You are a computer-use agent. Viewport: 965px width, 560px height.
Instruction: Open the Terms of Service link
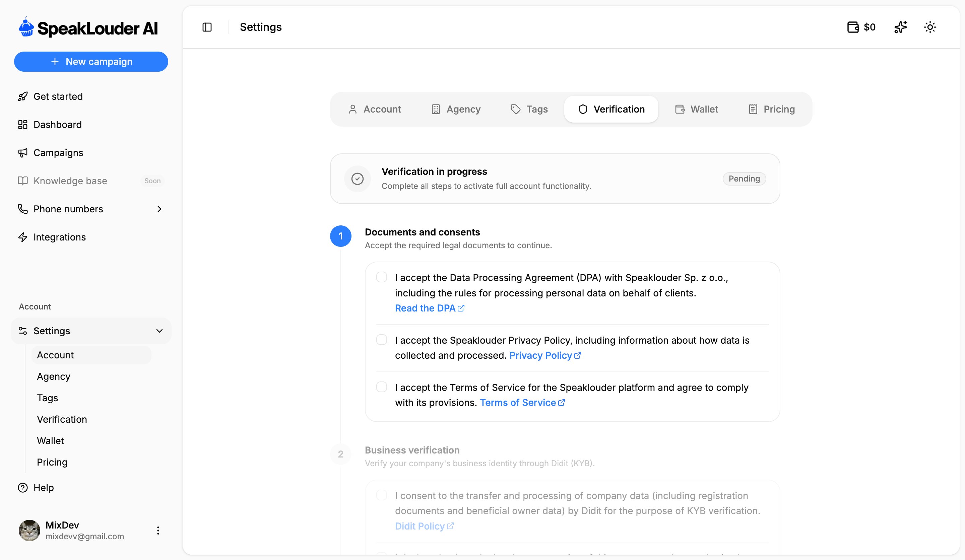[x=522, y=403]
